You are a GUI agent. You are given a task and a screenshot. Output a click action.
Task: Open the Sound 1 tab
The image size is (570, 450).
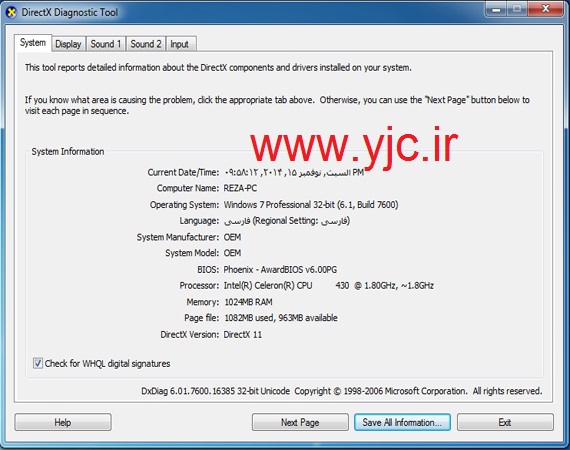point(106,44)
